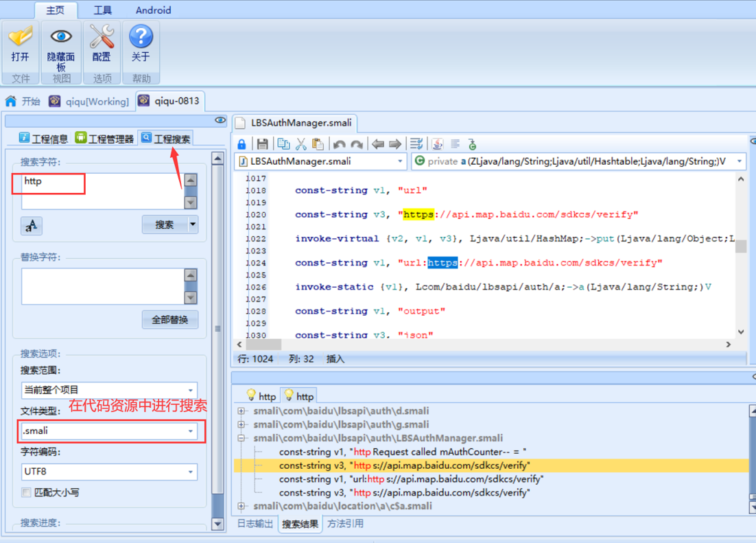Click the redo arrow icon
Screen dimensions: 756x543
(357, 144)
